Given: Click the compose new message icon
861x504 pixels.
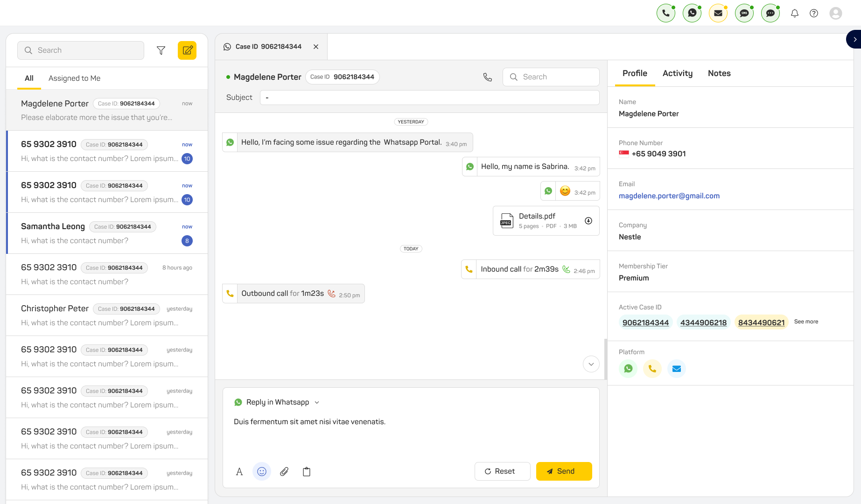Looking at the screenshot, I should [187, 50].
